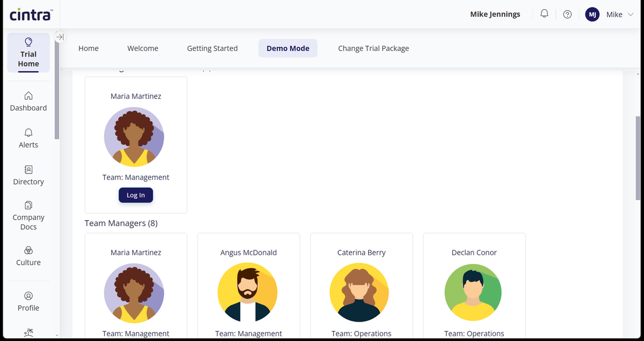Open the Directory sidebar icon
The height and width of the screenshot is (341, 644).
28,176
